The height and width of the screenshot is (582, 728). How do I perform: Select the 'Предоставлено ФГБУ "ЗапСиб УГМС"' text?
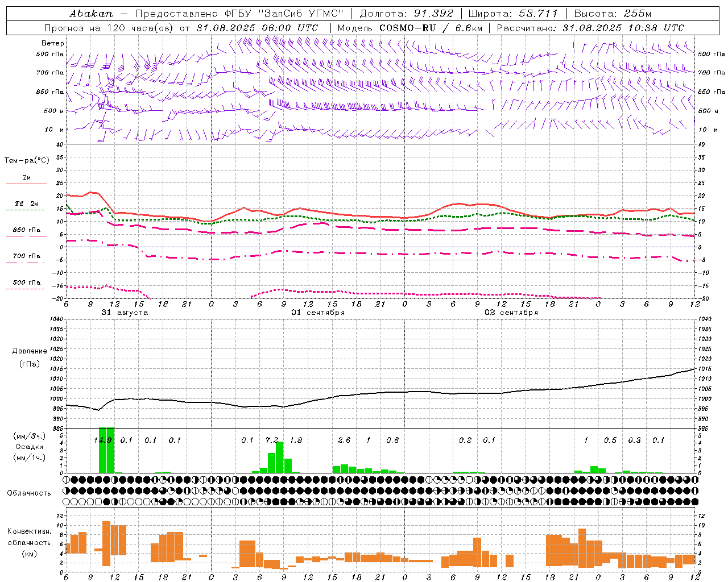coord(239,13)
